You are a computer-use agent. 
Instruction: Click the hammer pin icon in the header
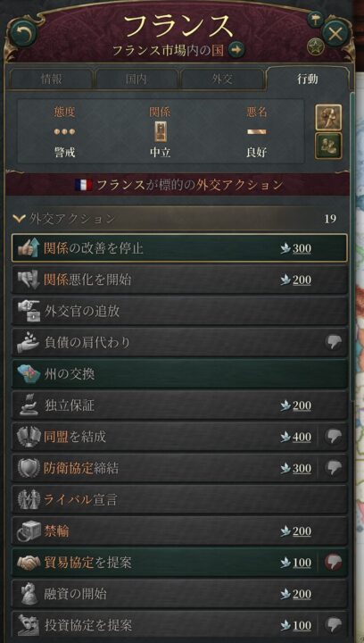tap(316, 19)
